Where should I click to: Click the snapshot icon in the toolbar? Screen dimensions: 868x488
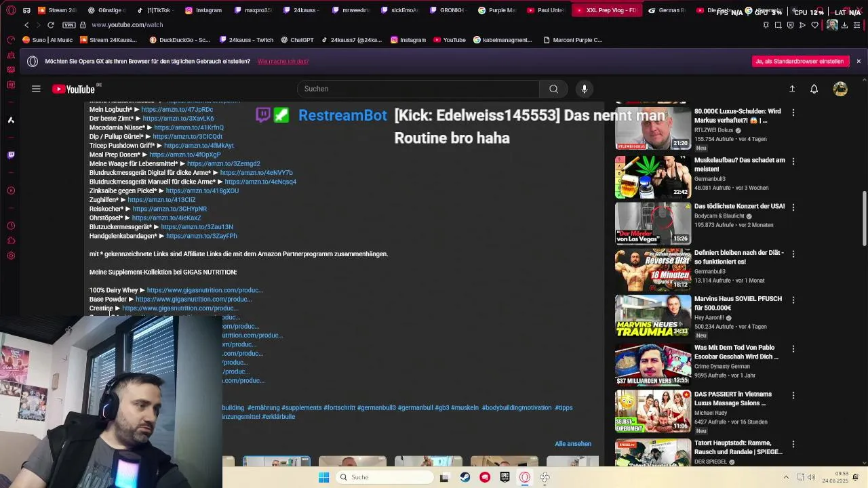click(778, 25)
